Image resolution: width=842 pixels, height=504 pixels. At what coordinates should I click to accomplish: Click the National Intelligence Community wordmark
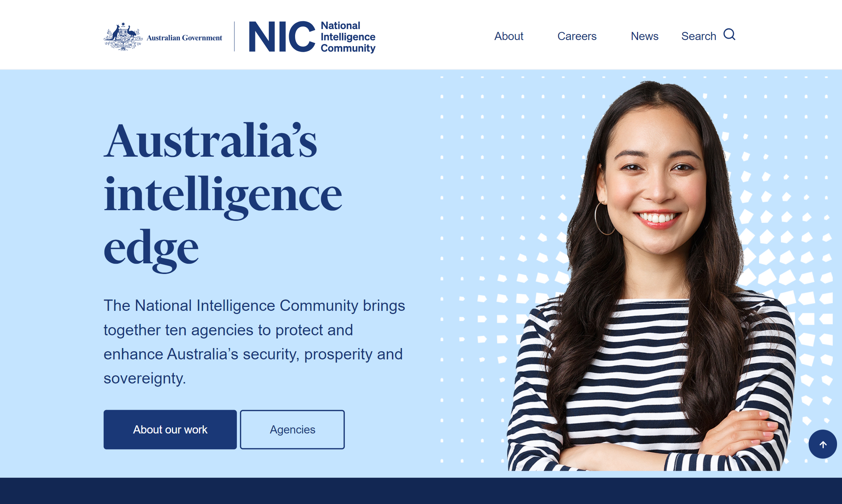coord(348,37)
